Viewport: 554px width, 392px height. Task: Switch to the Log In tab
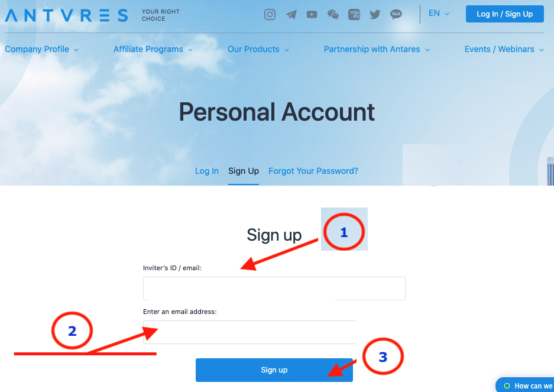point(207,171)
